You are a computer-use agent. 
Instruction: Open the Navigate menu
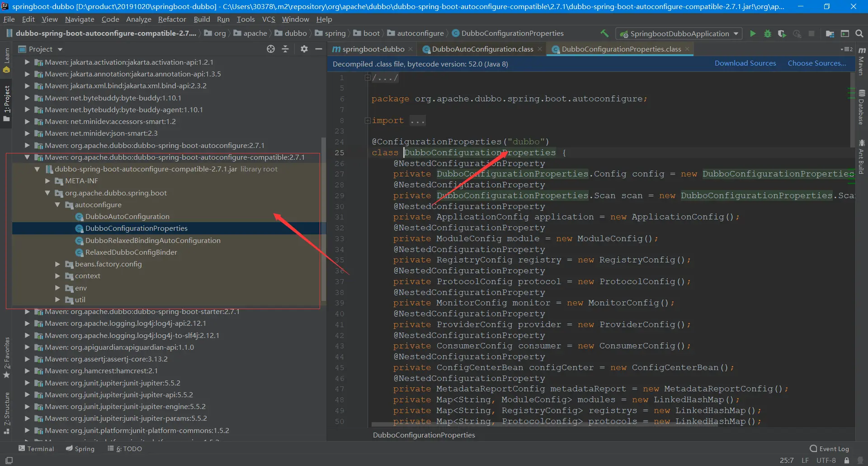(x=80, y=19)
